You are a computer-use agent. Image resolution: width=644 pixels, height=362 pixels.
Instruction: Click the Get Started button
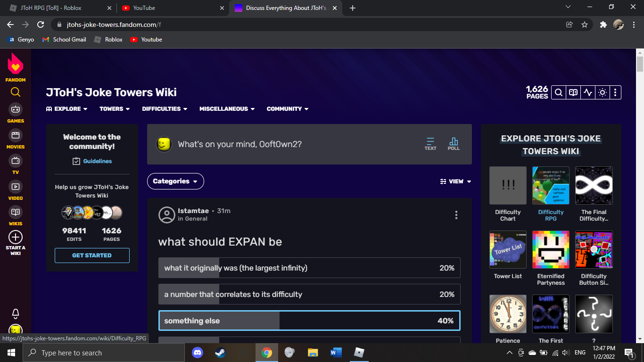[x=92, y=255]
